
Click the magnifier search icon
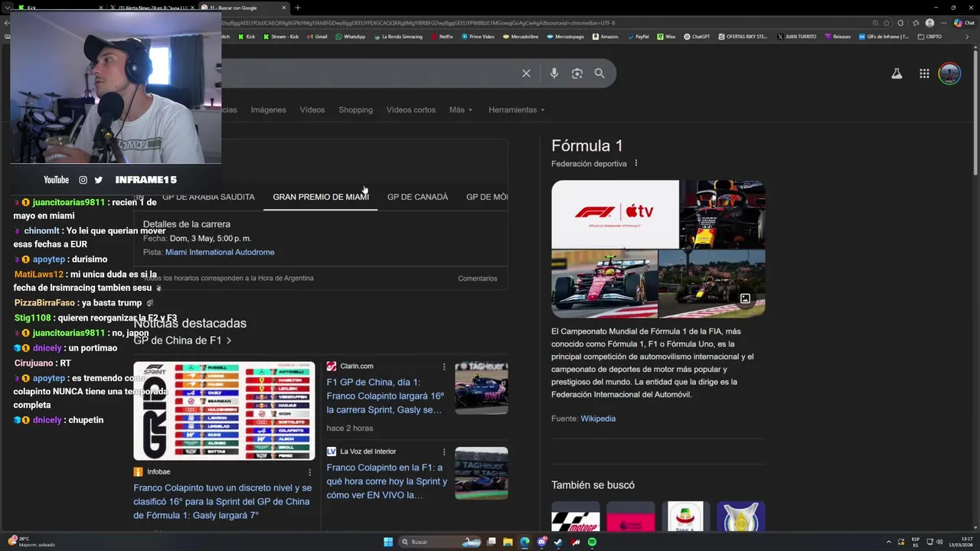click(x=599, y=73)
